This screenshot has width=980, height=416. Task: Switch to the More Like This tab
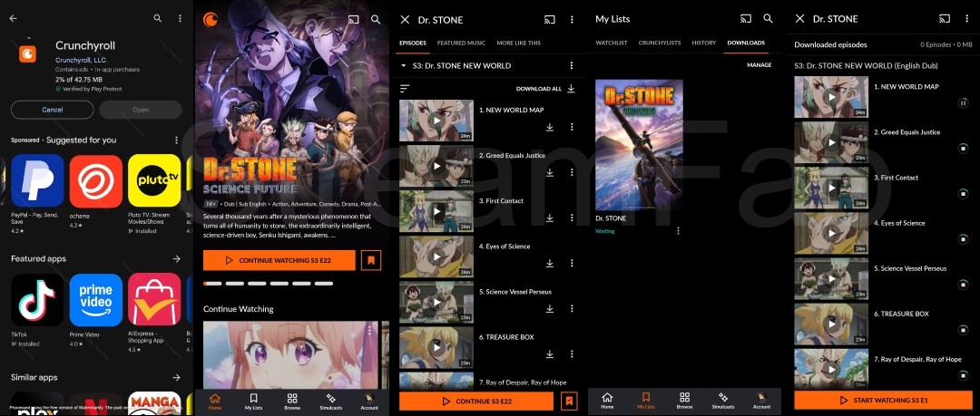pos(519,44)
